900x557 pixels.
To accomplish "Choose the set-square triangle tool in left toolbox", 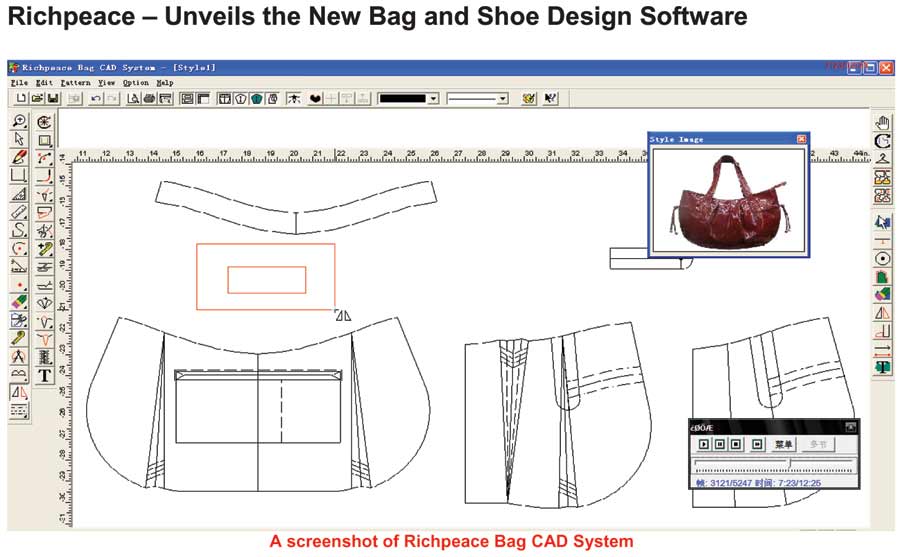I will (x=19, y=194).
